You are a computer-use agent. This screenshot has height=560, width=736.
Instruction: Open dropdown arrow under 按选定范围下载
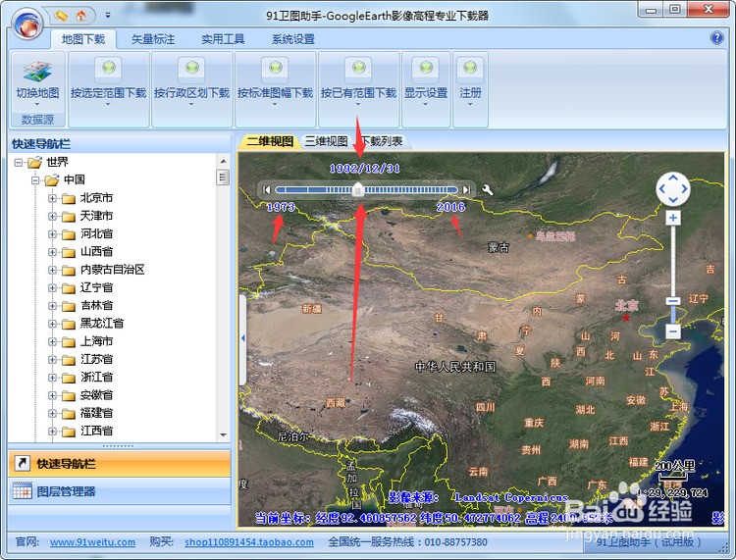tap(108, 104)
